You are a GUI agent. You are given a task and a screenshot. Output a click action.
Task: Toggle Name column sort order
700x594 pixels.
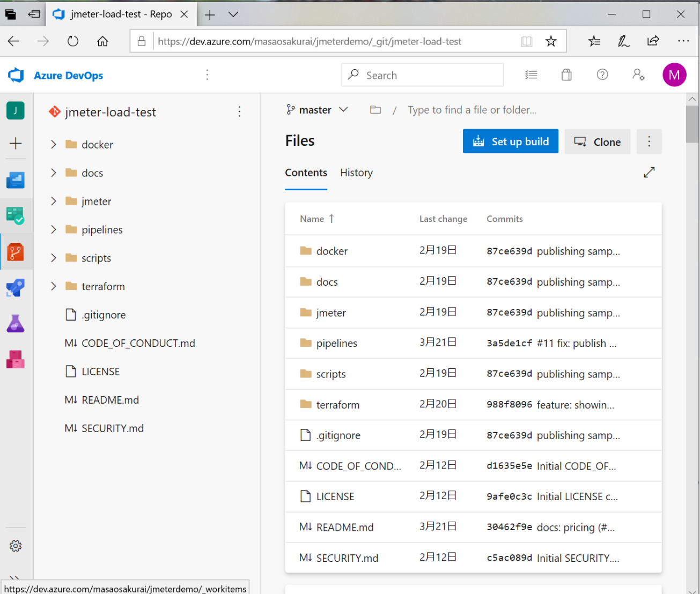(x=316, y=219)
